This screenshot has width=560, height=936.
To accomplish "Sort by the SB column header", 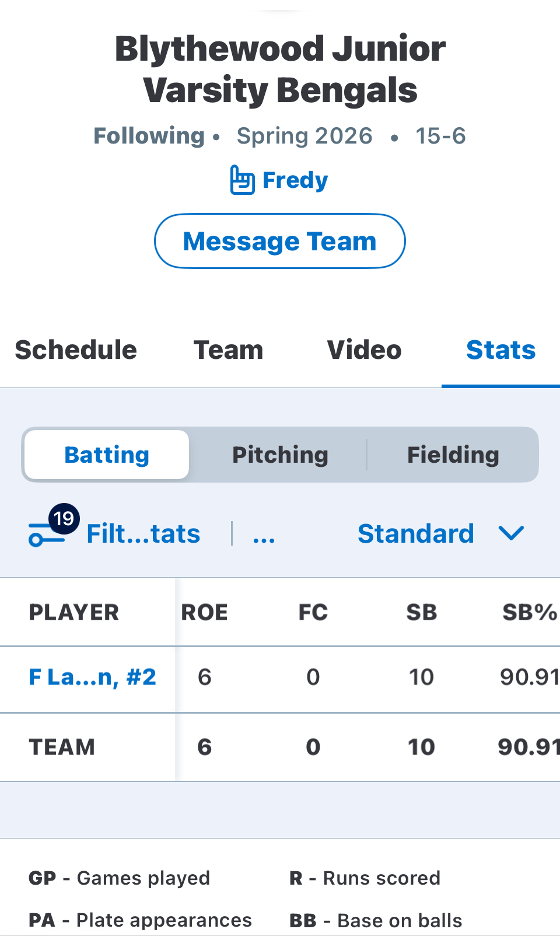I will point(422,612).
